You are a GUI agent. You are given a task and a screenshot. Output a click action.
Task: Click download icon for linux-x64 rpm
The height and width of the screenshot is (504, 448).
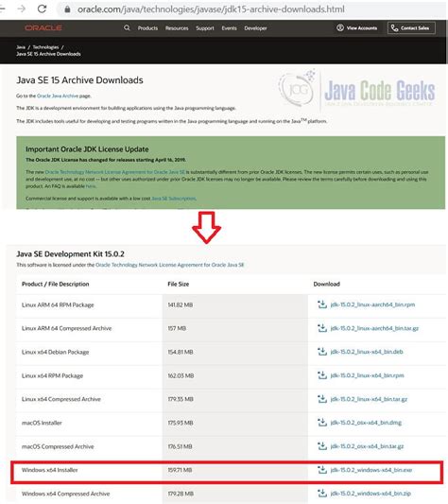(322, 375)
